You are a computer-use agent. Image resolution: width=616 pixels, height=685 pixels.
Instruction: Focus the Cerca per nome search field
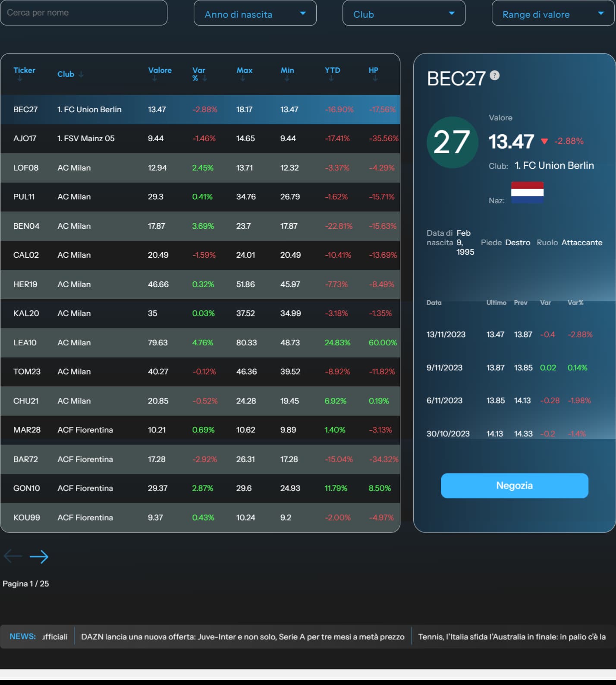tap(84, 13)
